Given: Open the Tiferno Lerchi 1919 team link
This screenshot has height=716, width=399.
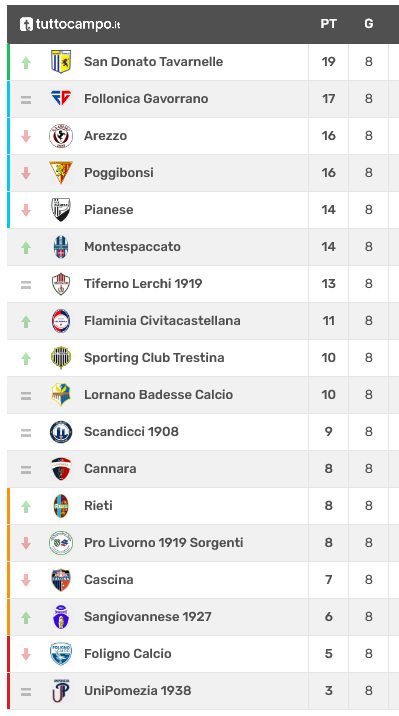Looking at the screenshot, I should pyautogui.click(x=143, y=284).
